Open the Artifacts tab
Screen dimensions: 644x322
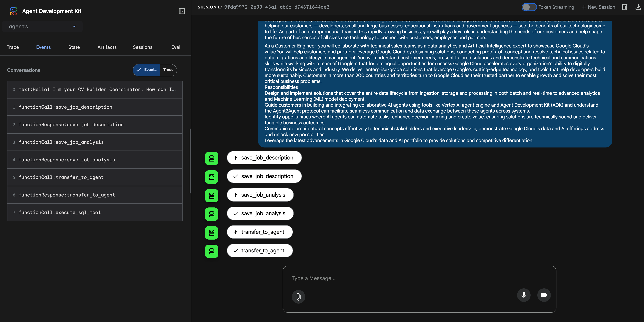[107, 47]
